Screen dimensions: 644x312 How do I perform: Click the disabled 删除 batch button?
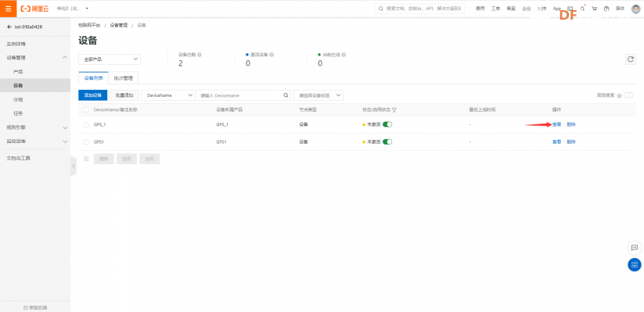click(x=104, y=159)
